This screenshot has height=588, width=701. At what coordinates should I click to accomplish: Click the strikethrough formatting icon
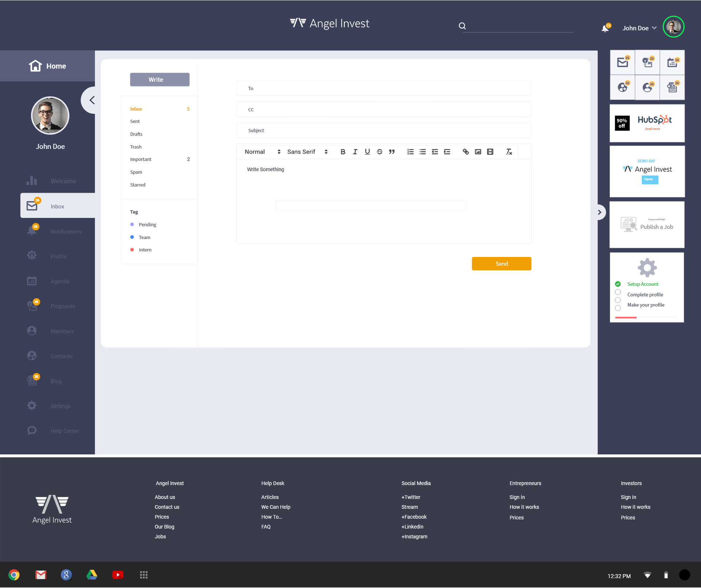pyautogui.click(x=379, y=152)
